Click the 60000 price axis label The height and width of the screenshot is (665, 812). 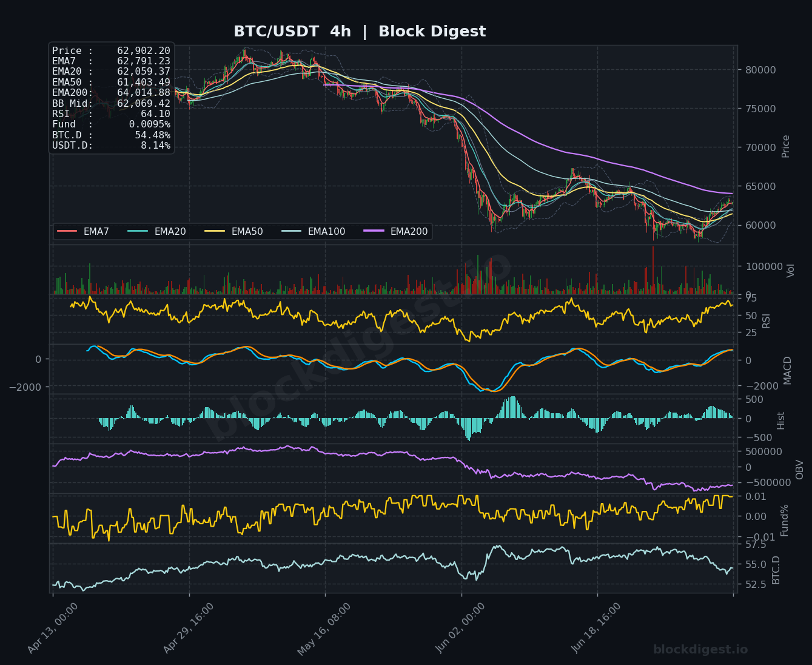pyautogui.click(x=759, y=225)
